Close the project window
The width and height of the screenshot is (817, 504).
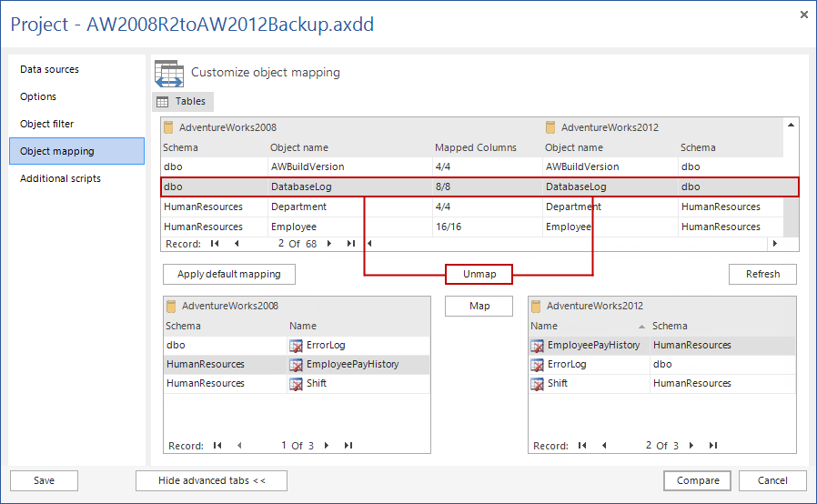(804, 15)
